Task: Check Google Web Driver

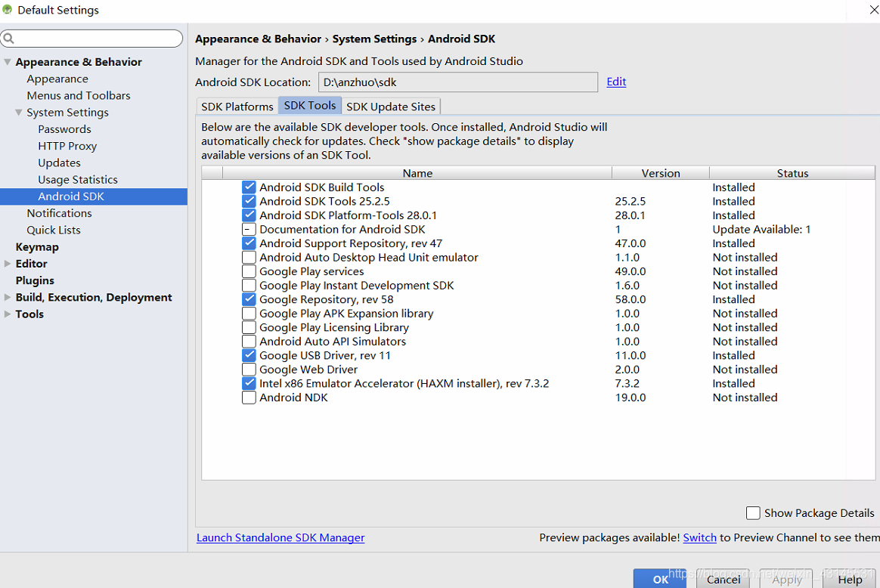Action: (x=249, y=369)
